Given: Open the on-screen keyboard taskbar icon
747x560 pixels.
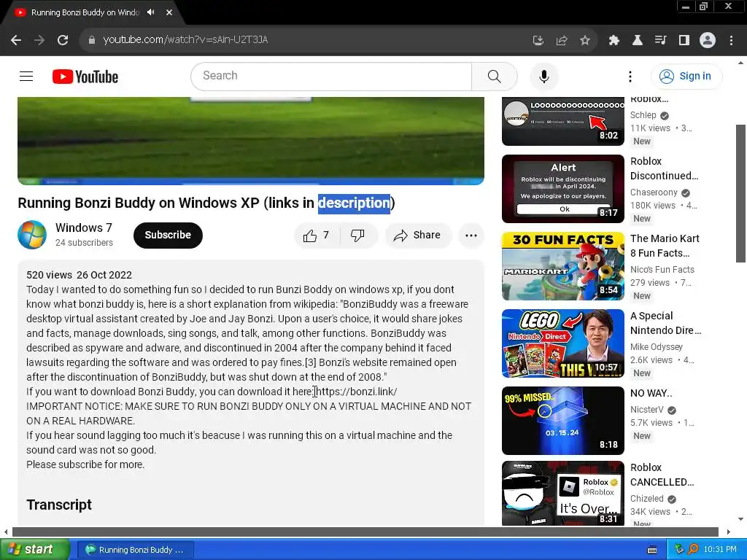Looking at the screenshot, I should 652,550.
